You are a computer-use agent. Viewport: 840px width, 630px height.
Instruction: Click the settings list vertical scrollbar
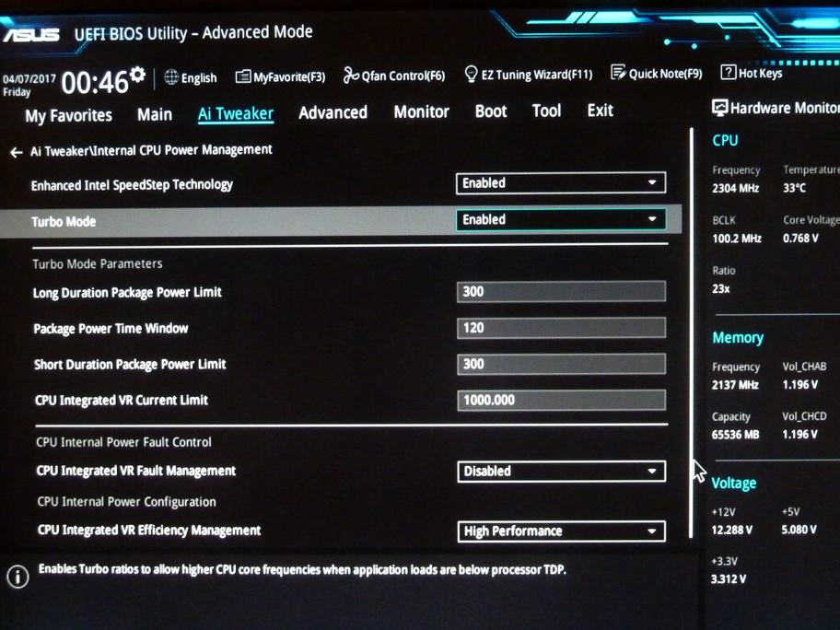pyautogui.click(x=692, y=332)
